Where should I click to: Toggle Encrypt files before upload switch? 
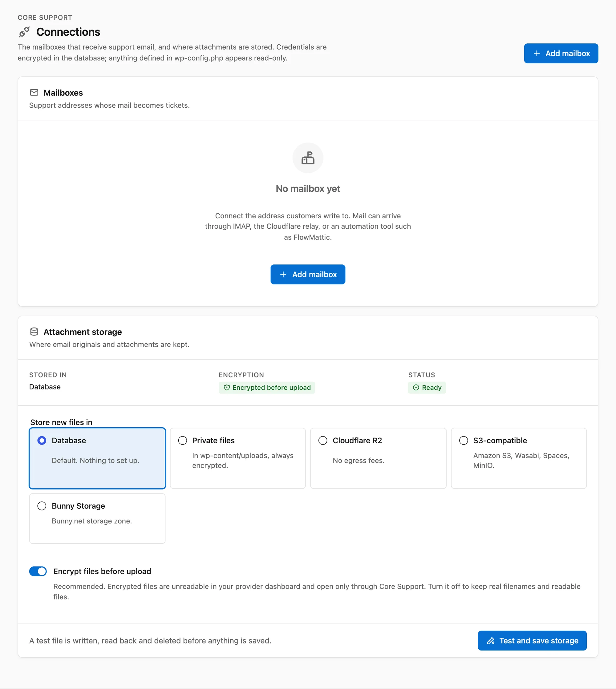click(x=38, y=571)
